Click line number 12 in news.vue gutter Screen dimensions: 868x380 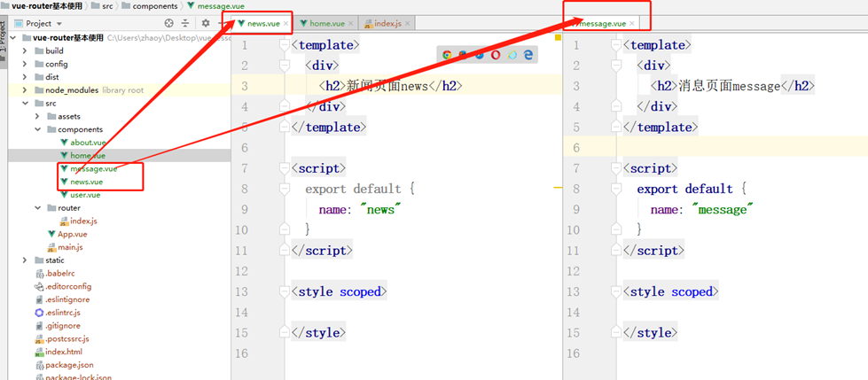point(241,271)
